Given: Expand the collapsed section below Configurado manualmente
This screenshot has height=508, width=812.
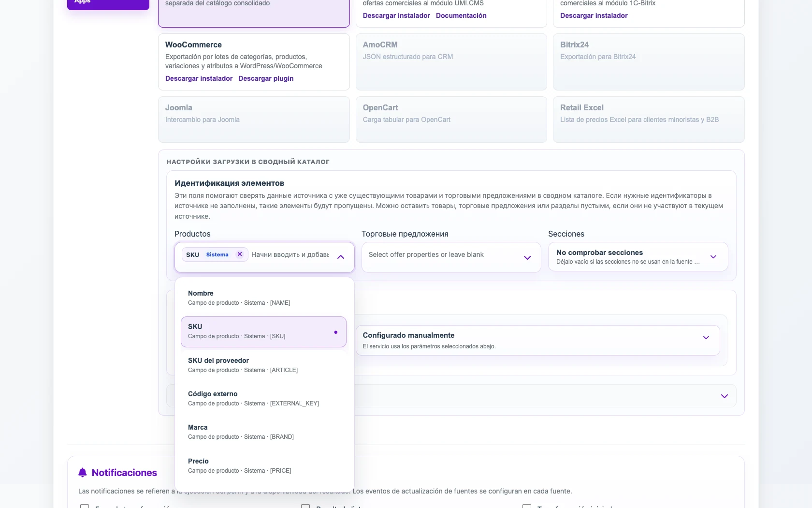Looking at the screenshot, I should (724, 396).
